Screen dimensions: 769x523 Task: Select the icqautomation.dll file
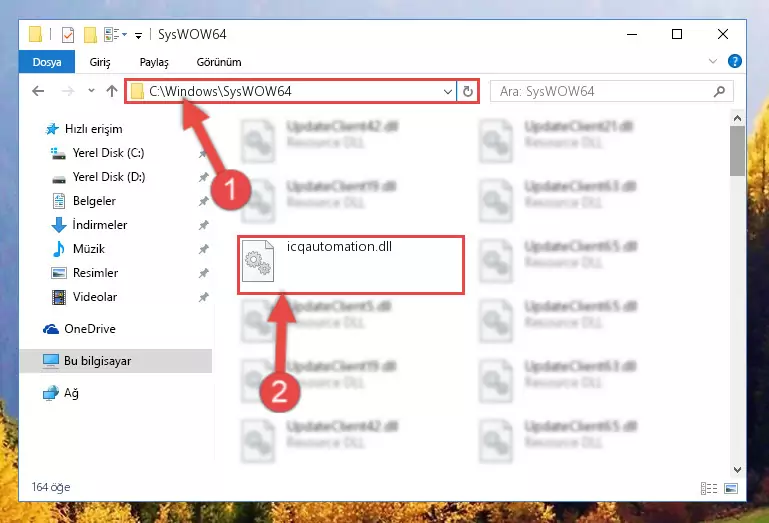pos(351,265)
